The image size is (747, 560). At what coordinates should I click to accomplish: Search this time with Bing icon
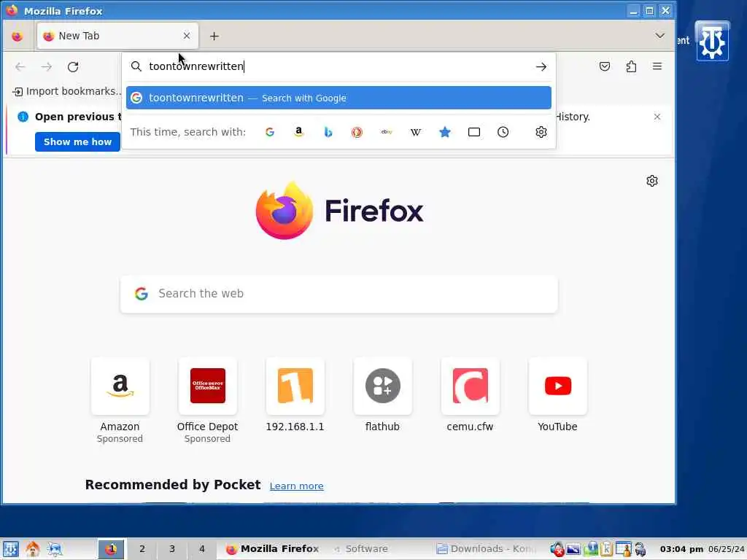tap(328, 132)
